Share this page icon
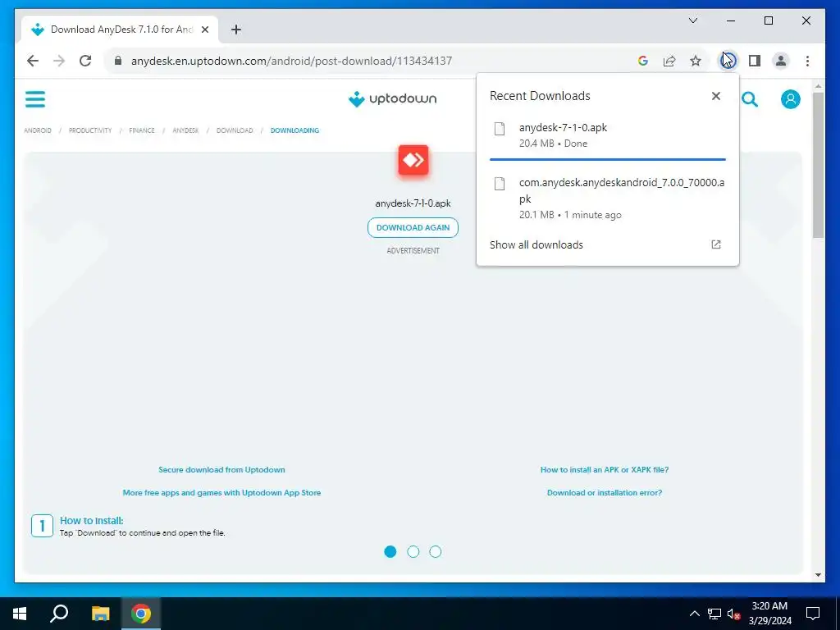Image resolution: width=840 pixels, height=630 pixels. (669, 61)
